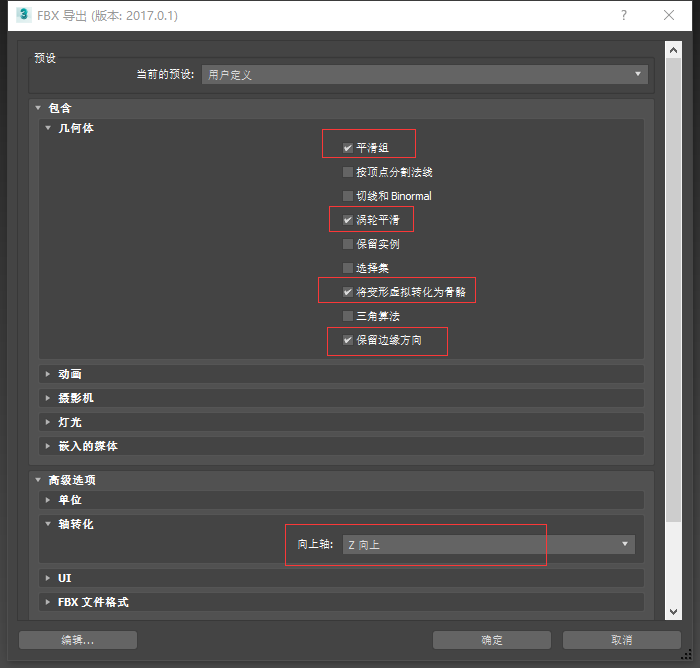Screen dimensions: 700x668
Task: Toggle the 涡轮平滑 checkbox
Action: pos(348,220)
